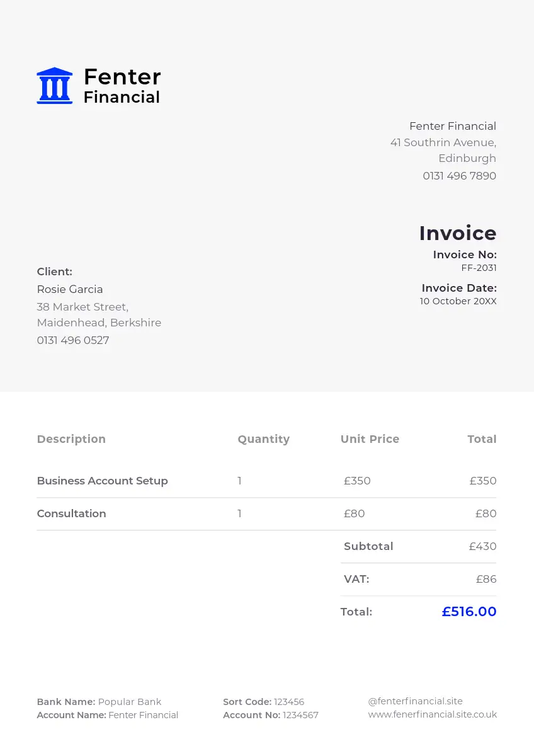Screen dimensions: 534x756
Task: Click the Description column header
Action: coord(71,439)
